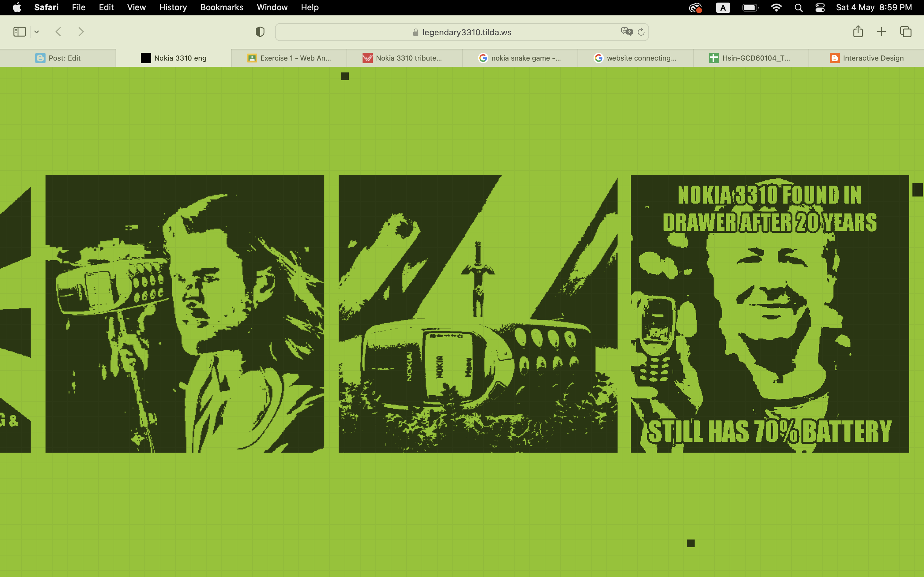Click the giant Nokia phone on grass image
924x577 pixels.
478,314
